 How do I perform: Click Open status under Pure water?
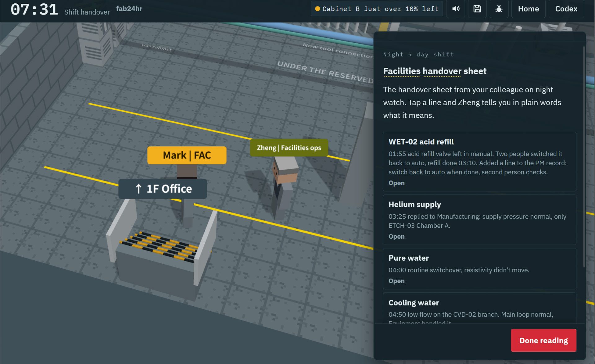(x=397, y=281)
